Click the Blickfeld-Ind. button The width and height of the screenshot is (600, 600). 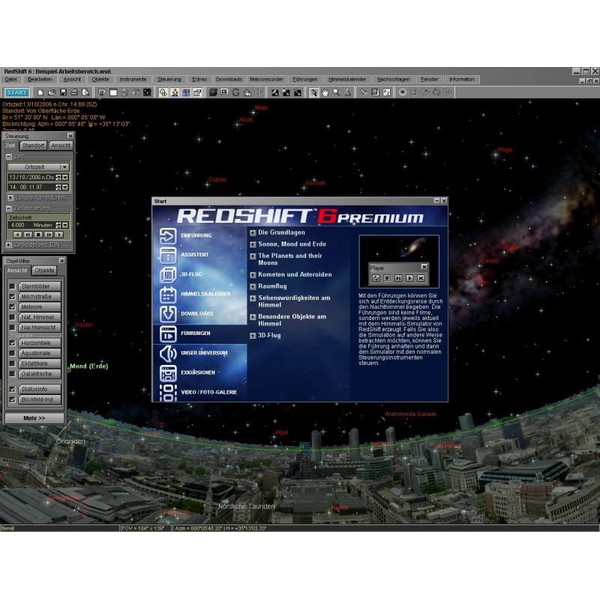(x=40, y=399)
